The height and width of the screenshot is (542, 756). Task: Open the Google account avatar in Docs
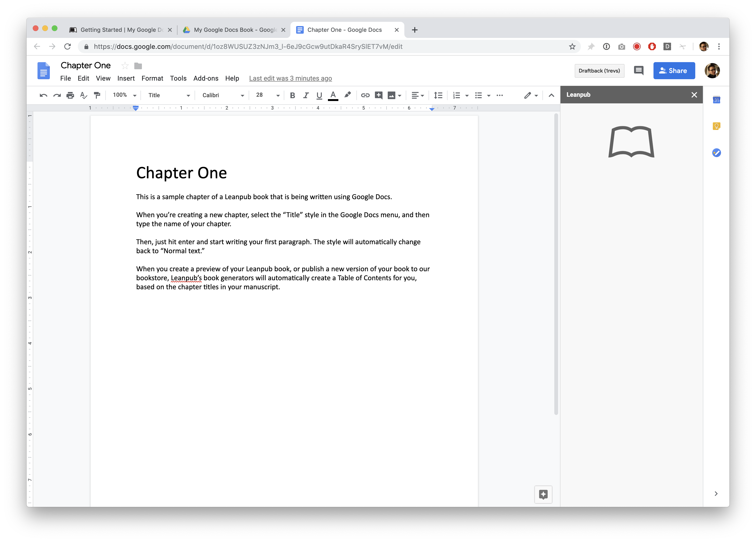tap(712, 71)
